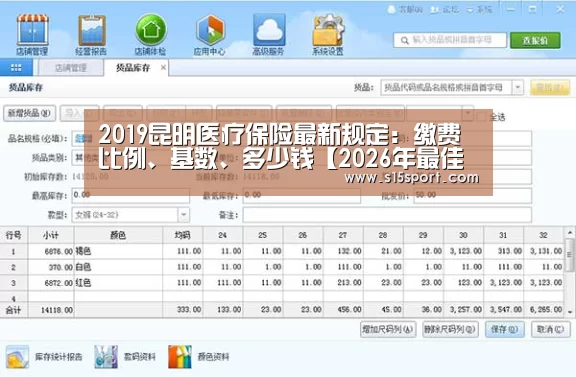The image size is (576, 377).
Task: Open 款码资料 icon at bottom
Action: pos(106,356)
